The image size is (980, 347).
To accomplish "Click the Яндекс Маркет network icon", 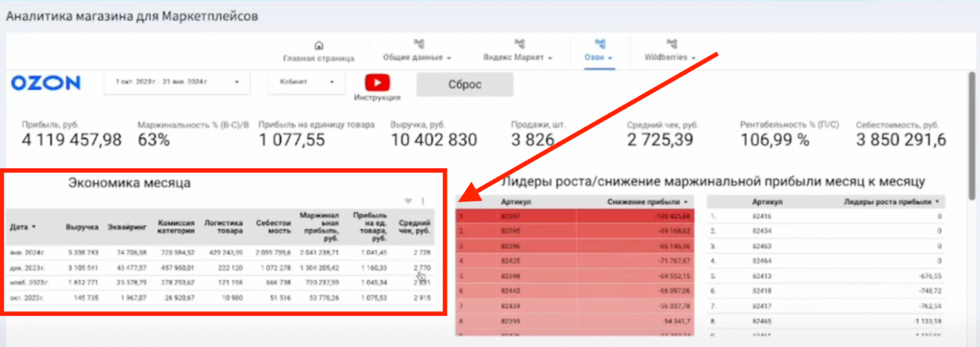I will (x=519, y=43).
